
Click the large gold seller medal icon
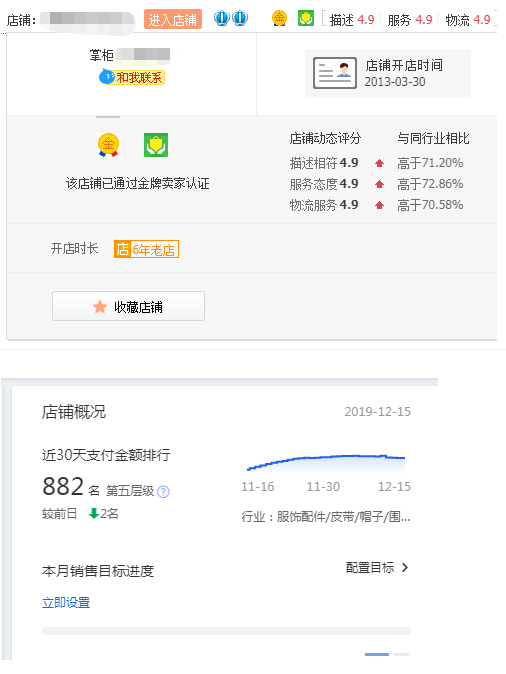coord(108,145)
